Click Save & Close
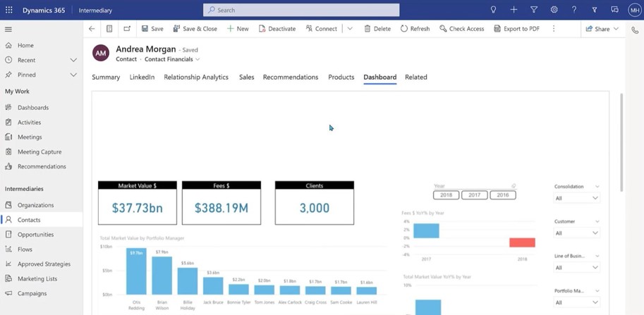Image resolution: width=644 pixels, height=315 pixels. (x=195, y=29)
